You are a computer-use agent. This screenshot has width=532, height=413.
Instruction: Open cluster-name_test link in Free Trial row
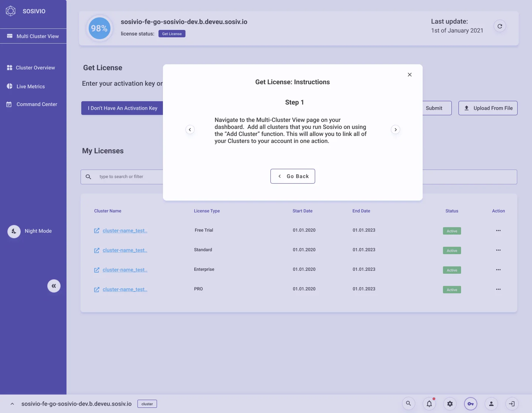125,231
